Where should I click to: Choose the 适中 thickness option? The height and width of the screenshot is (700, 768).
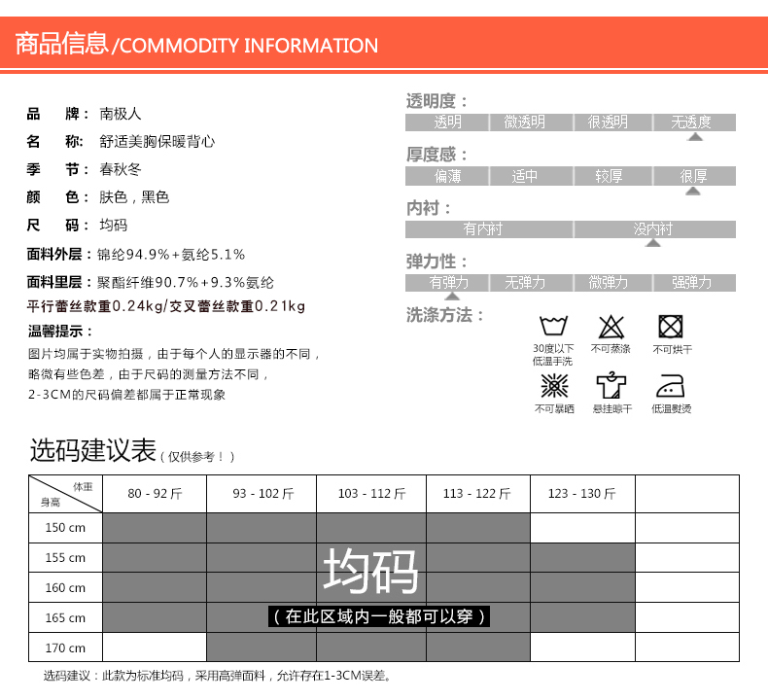(524, 176)
